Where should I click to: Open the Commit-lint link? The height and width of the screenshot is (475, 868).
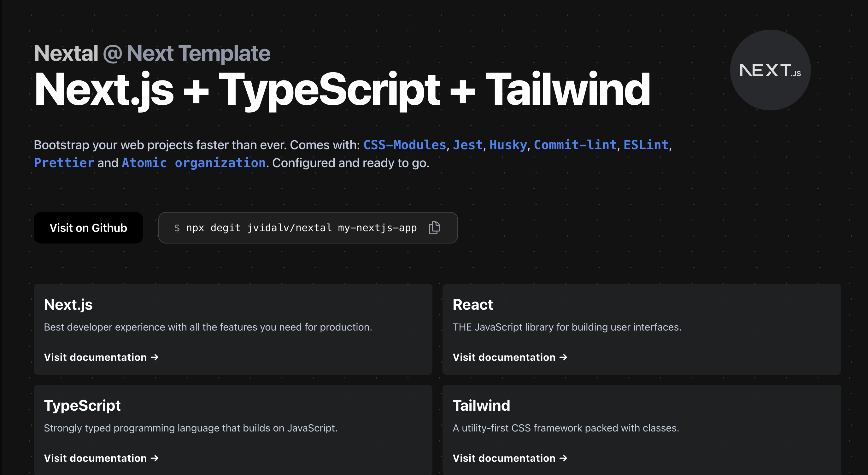click(x=575, y=145)
